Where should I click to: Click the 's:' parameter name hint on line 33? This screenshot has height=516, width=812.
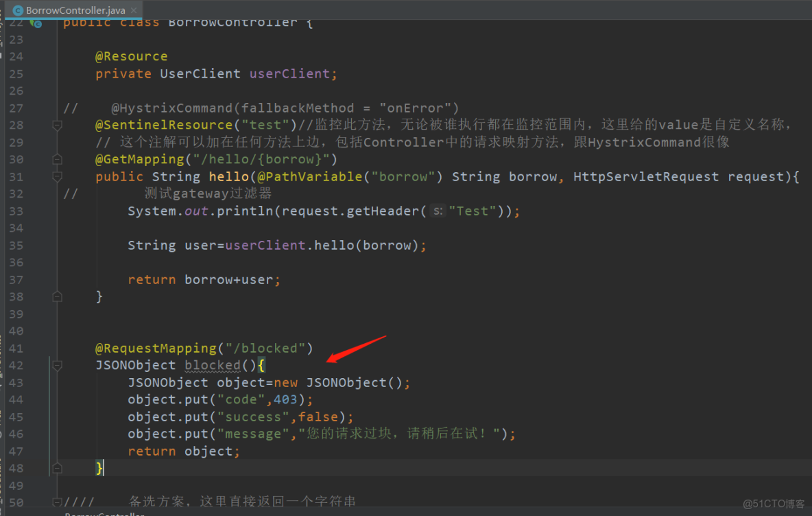438,211
